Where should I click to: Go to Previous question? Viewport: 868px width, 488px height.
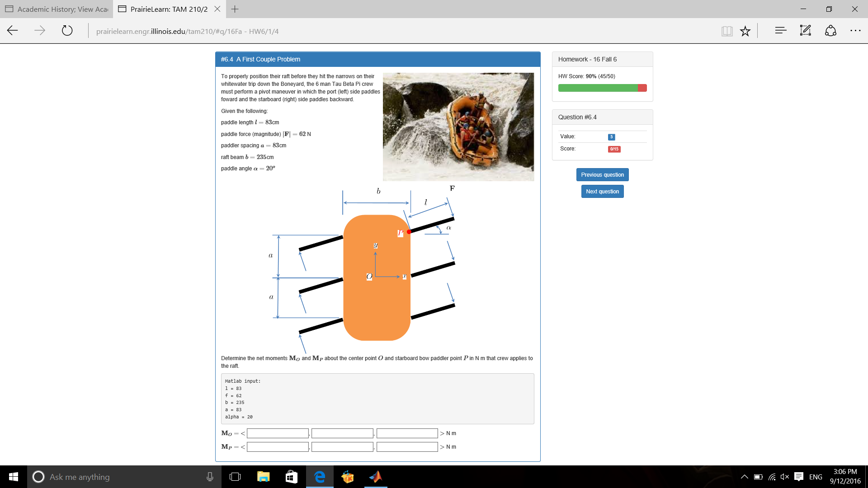602,175
